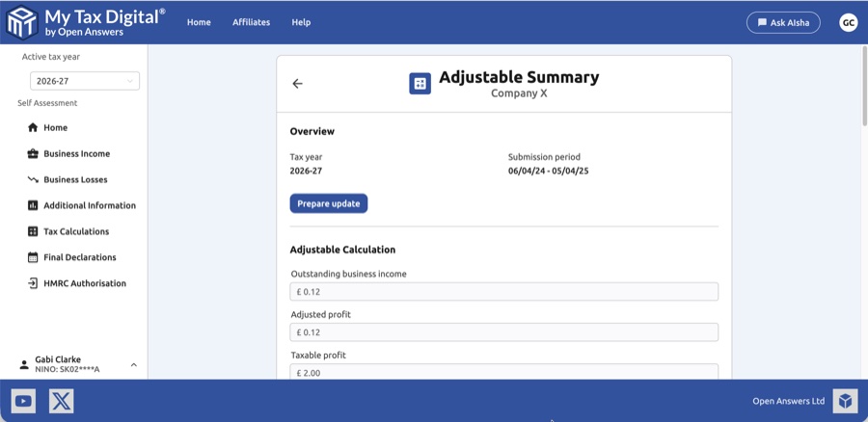Expand the Gabi Clarke user chevron
868x422 pixels.
tap(134, 364)
